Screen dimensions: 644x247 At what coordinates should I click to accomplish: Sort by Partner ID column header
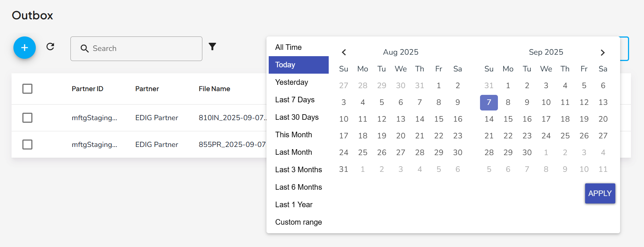pyautogui.click(x=87, y=89)
